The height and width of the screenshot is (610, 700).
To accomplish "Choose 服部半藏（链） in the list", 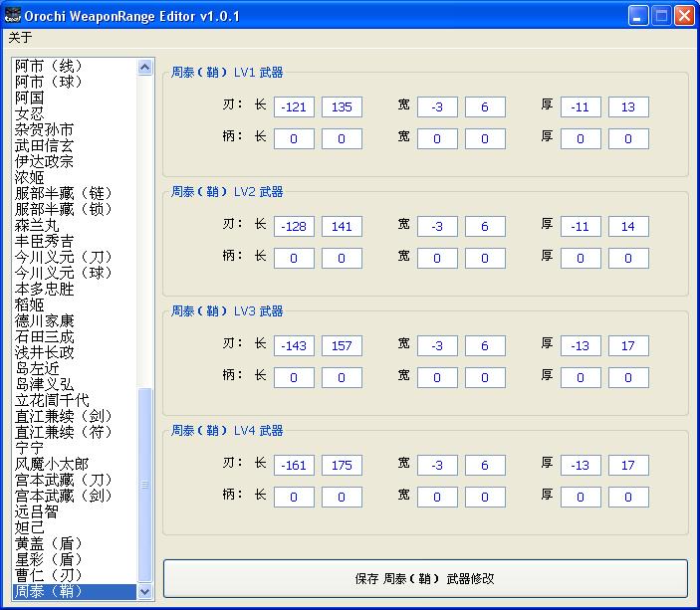I will click(x=64, y=193).
